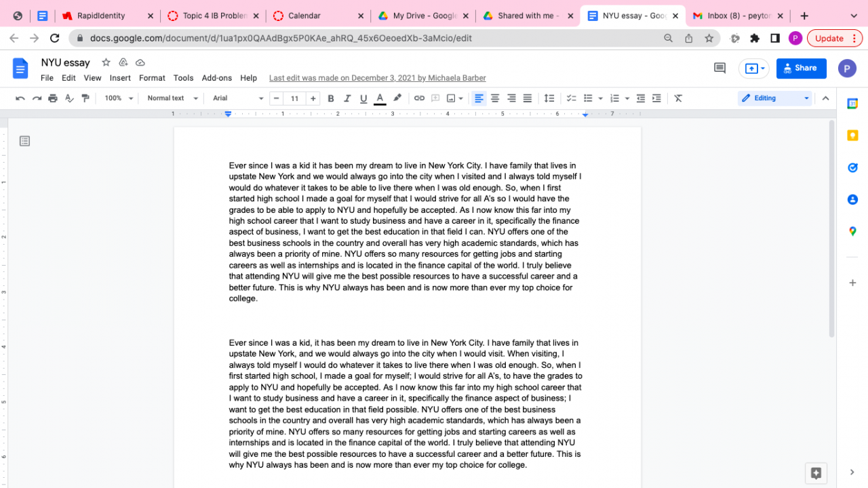The image size is (868, 488).
Task: Open the Tools menu
Action: (x=183, y=78)
